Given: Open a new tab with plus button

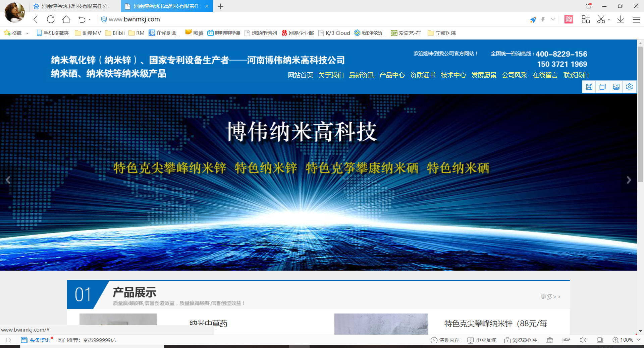Looking at the screenshot, I should pos(220,6).
